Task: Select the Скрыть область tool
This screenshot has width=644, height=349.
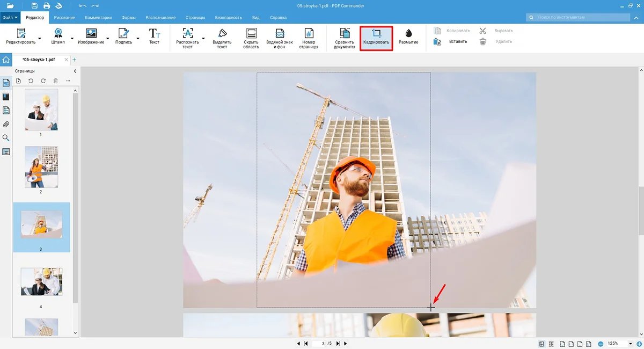Action: pos(251,37)
